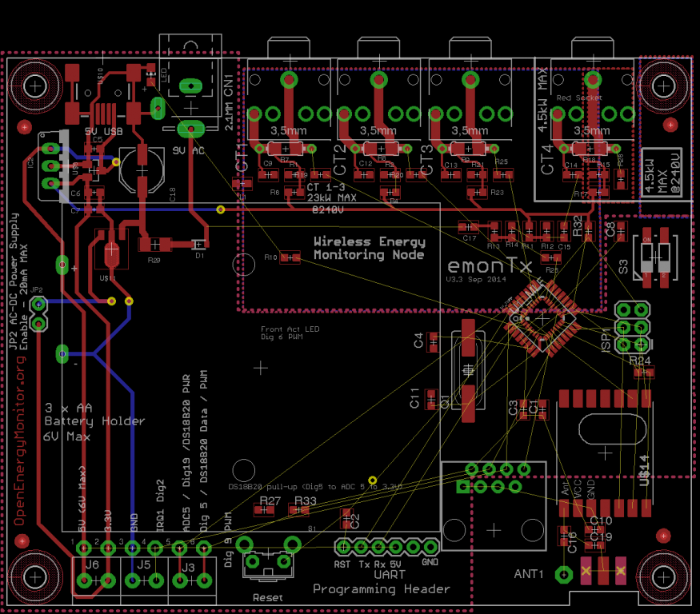Click the GND label of UART header
The width and height of the screenshot is (700, 614).
pyautogui.click(x=430, y=562)
